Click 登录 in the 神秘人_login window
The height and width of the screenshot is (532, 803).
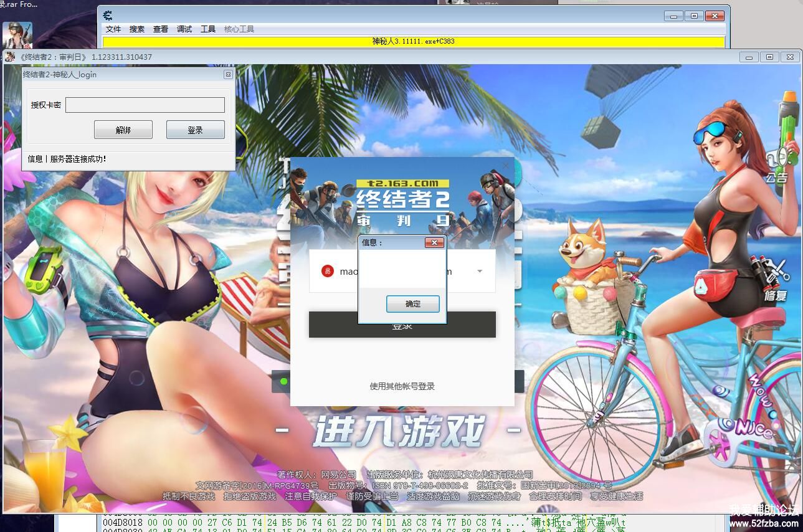coord(196,130)
